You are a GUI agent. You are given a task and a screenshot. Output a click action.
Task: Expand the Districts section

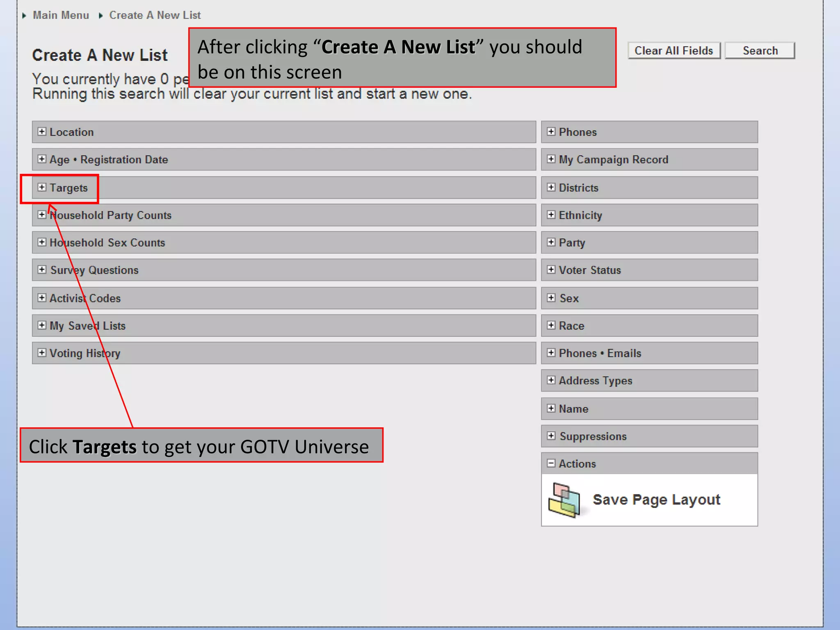pyautogui.click(x=551, y=187)
